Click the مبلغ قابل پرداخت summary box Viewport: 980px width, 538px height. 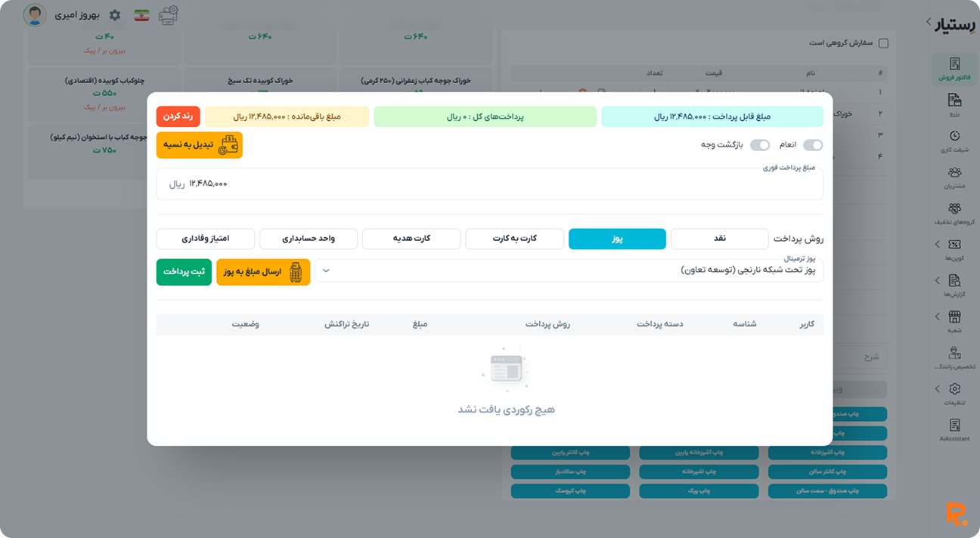712,116
